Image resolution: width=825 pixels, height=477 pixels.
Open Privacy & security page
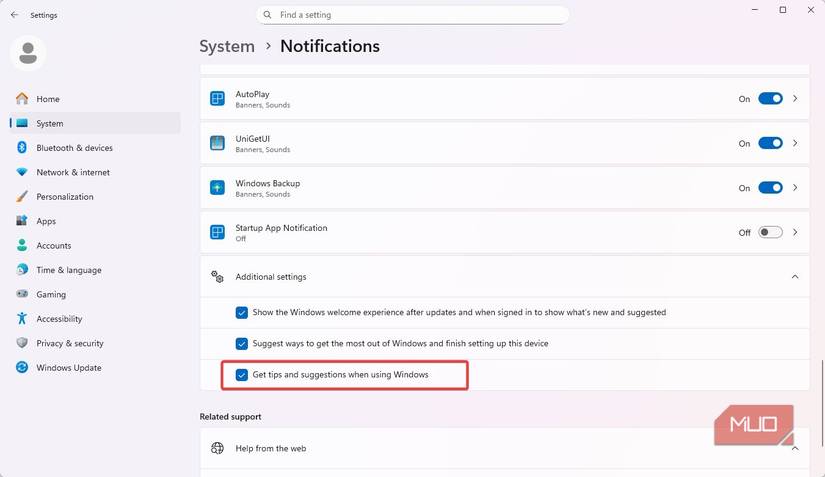(70, 343)
